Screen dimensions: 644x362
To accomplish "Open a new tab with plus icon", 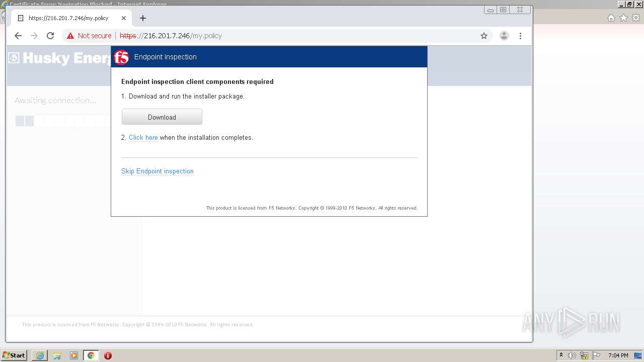I will point(143,18).
